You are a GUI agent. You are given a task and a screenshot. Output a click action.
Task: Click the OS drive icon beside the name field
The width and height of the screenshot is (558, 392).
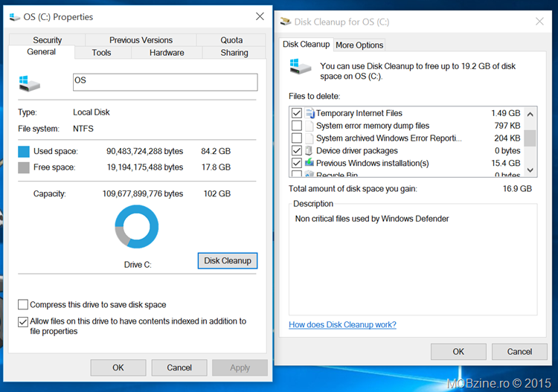[30, 83]
